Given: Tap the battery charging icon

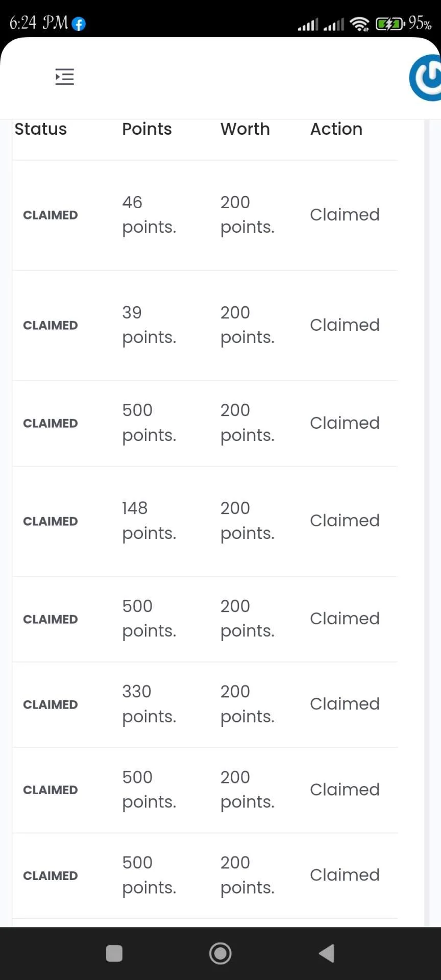Looking at the screenshot, I should click(390, 23).
